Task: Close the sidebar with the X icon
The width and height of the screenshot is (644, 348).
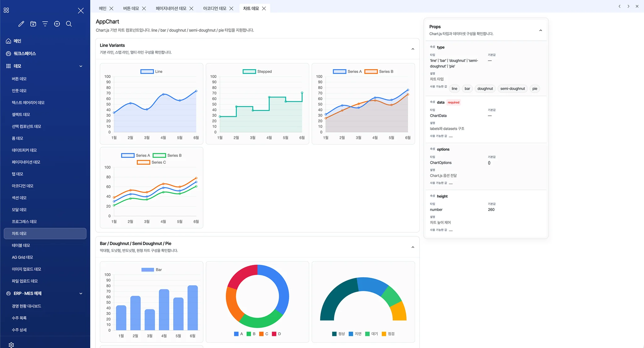Action: [x=81, y=11]
